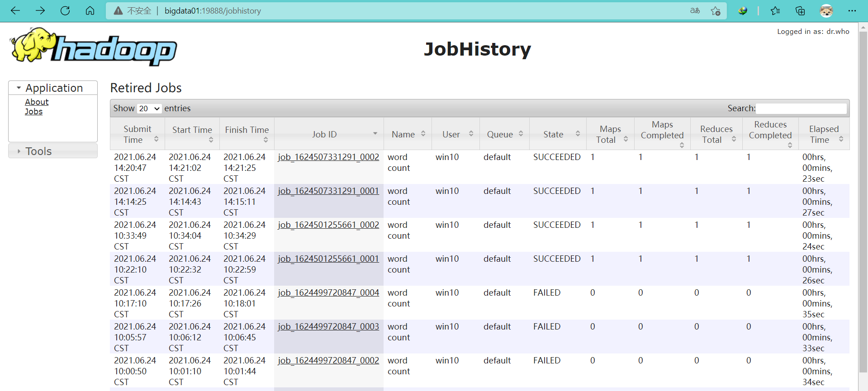The image size is (868, 391).
Task: Reload the page with refresh icon
Action: pos(65,10)
